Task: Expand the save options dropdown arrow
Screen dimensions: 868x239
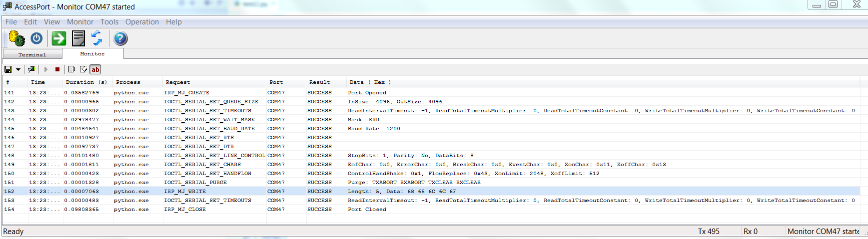Action: click(18, 69)
